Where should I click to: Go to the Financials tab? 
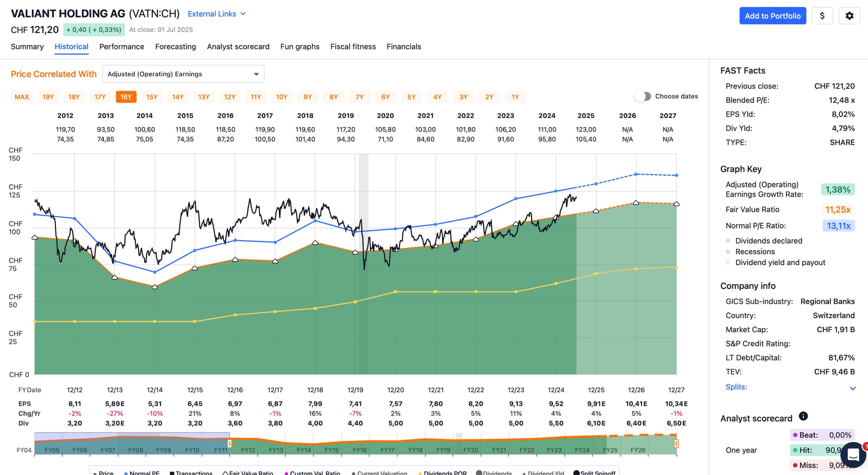pos(404,47)
